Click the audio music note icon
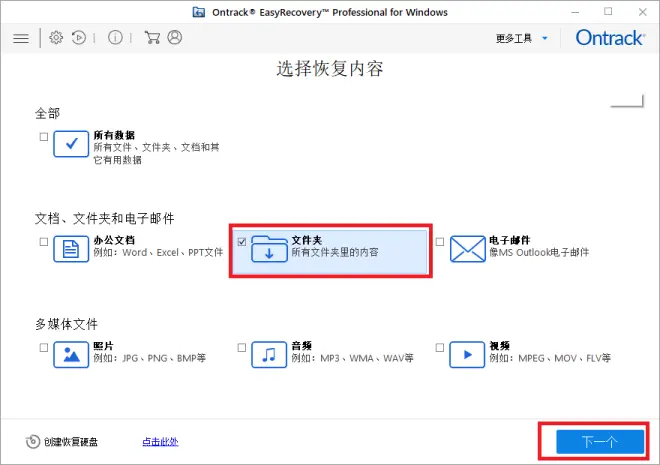The width and height of the screenshot is (660, 465). (269, 355)
